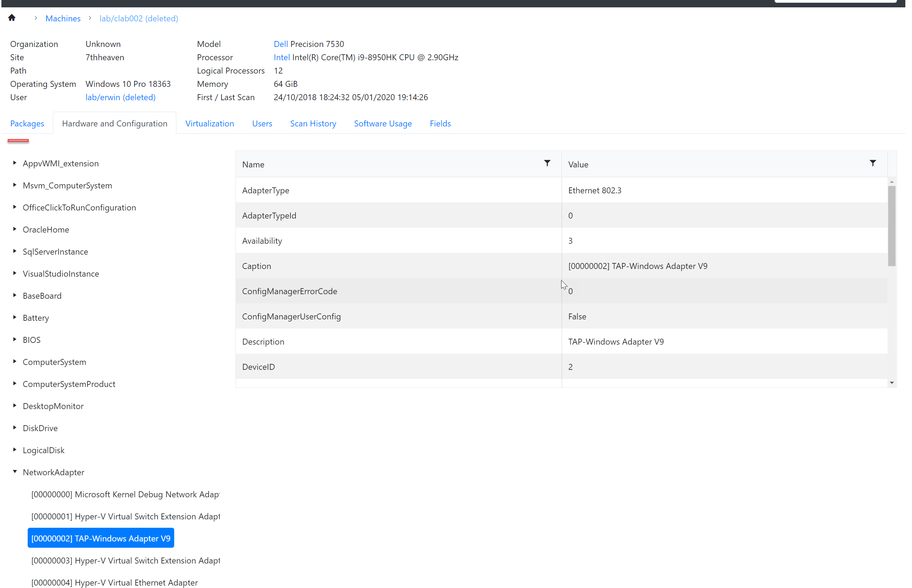912x588 pixels.
Task: Select [00000001] Hyper-V Virtual Switch Extension Adapter
Action: pos(125,516)
